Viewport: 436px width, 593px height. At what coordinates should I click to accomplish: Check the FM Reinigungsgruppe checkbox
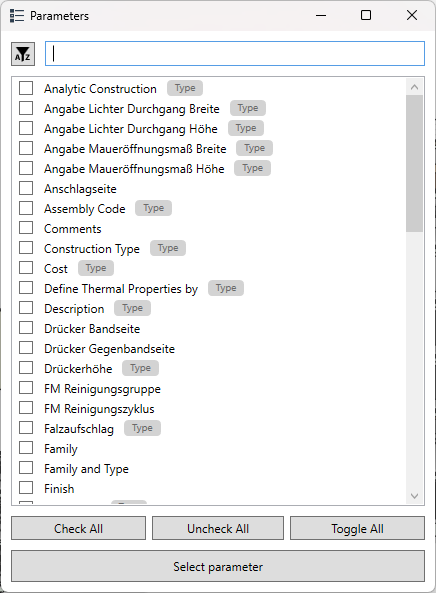coord(26,388)
